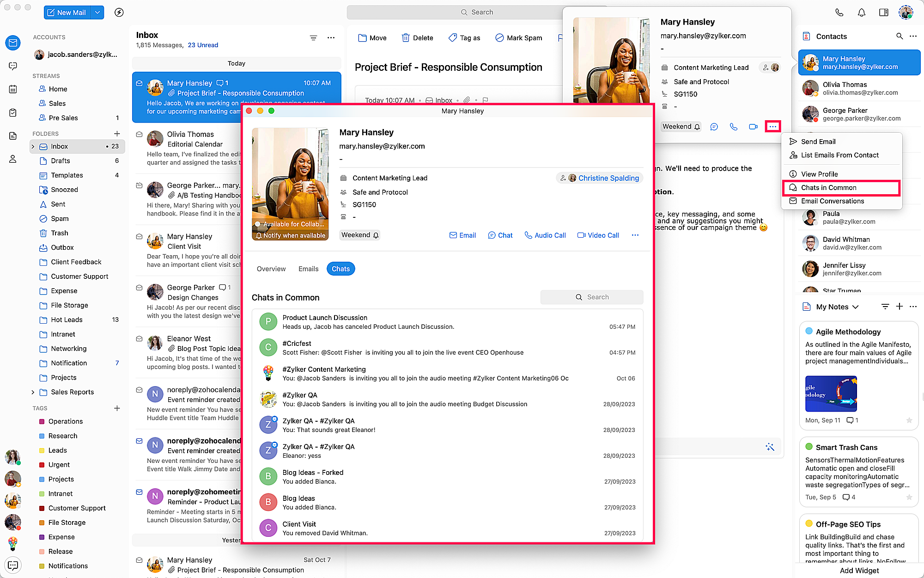Image resolution: width=924 pixels, height=578 pixels.
Task: Toggle Notify when available on profile photo
Action: coord(291,235)
